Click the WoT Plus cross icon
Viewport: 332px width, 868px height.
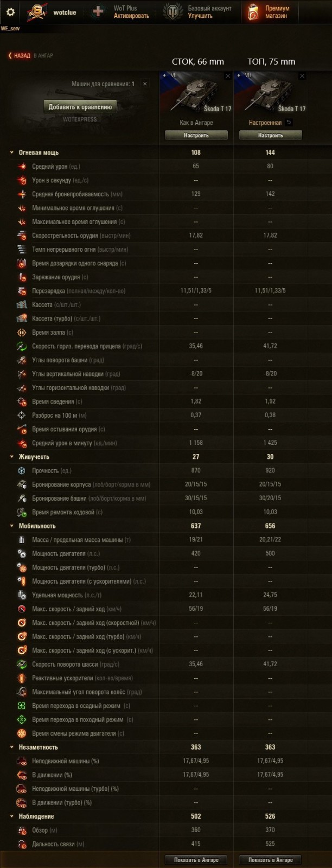(98, 12)
